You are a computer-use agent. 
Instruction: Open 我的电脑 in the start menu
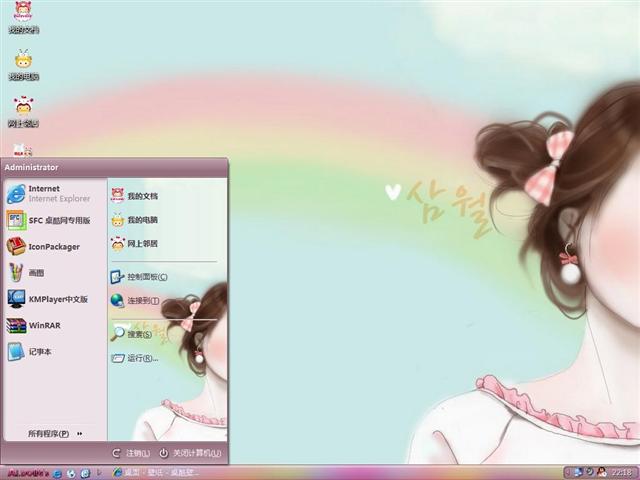click(x=134, y=220)
